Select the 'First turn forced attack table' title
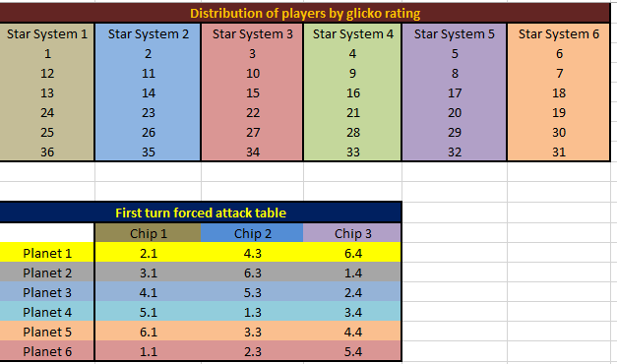This screenshot has height=364, width=617. [201, 212]
